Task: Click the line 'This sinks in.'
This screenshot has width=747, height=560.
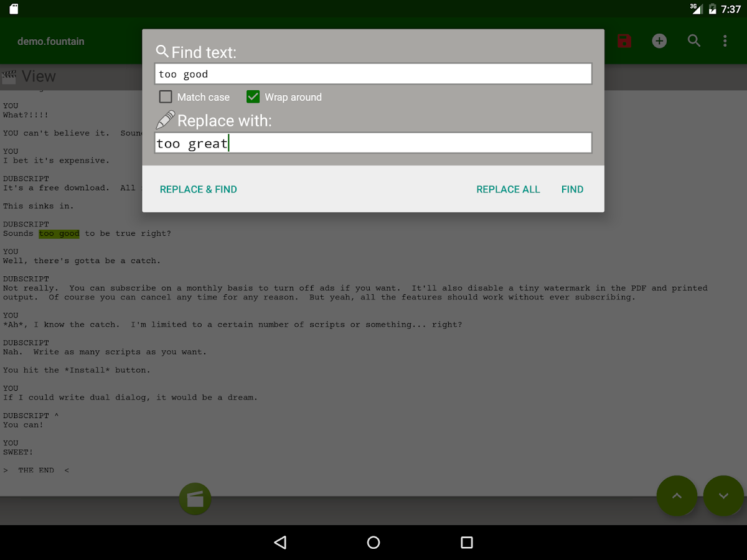Action: (39, 206)
